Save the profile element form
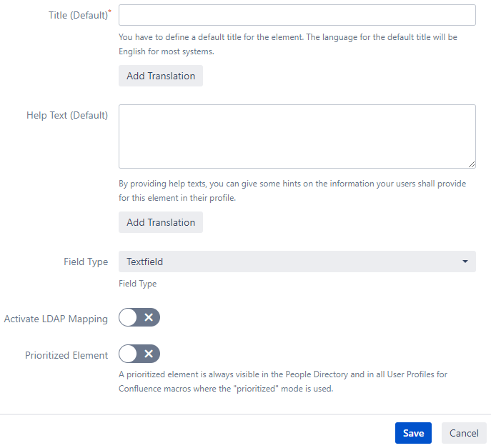491x448 pixels. coord(413,433)
